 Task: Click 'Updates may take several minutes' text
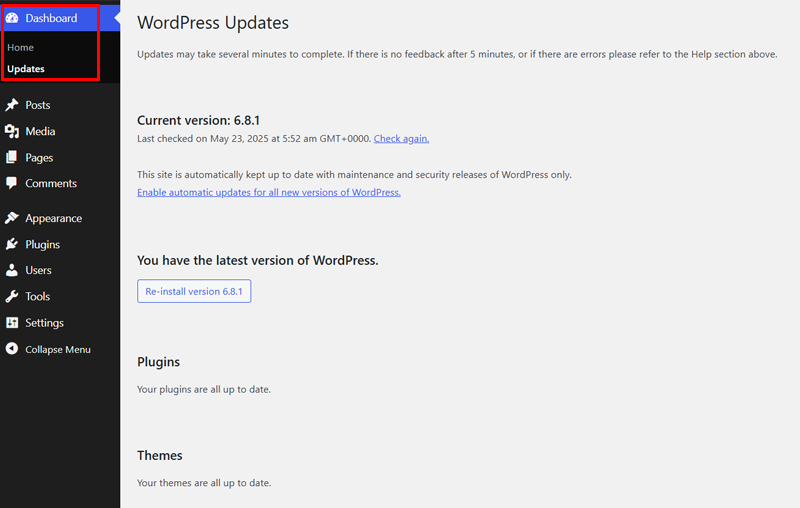[x=457, y=54]
